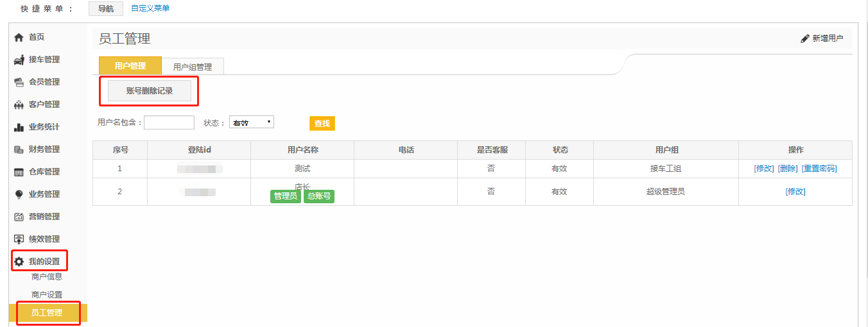This screenshot has width=868, height=327.
Task: Expand the 营销管理 sidebar section
Action: point(44,217)
